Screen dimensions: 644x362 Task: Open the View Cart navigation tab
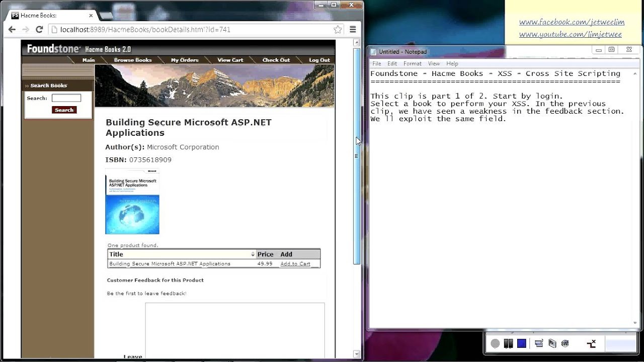230,60
